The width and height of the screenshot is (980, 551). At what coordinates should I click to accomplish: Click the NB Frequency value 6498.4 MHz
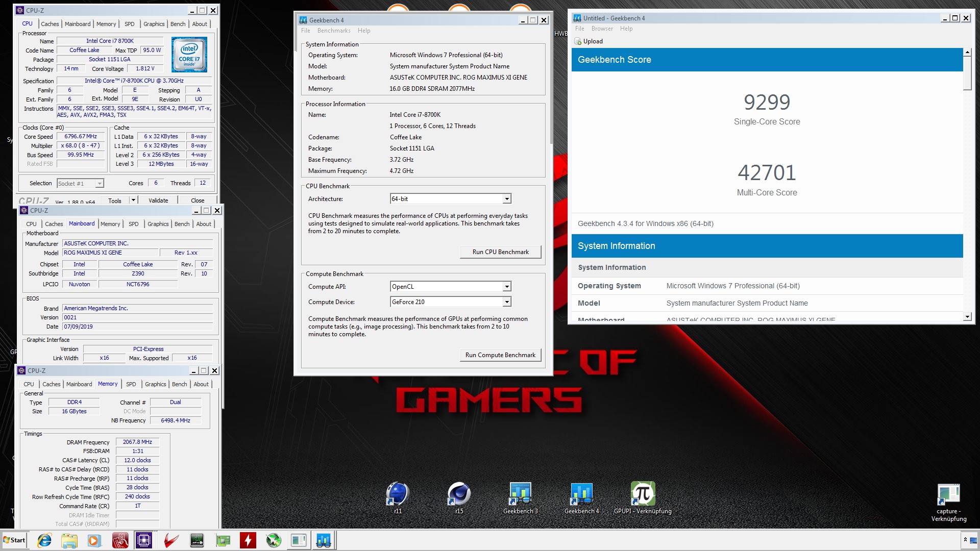tap(176, 421)
